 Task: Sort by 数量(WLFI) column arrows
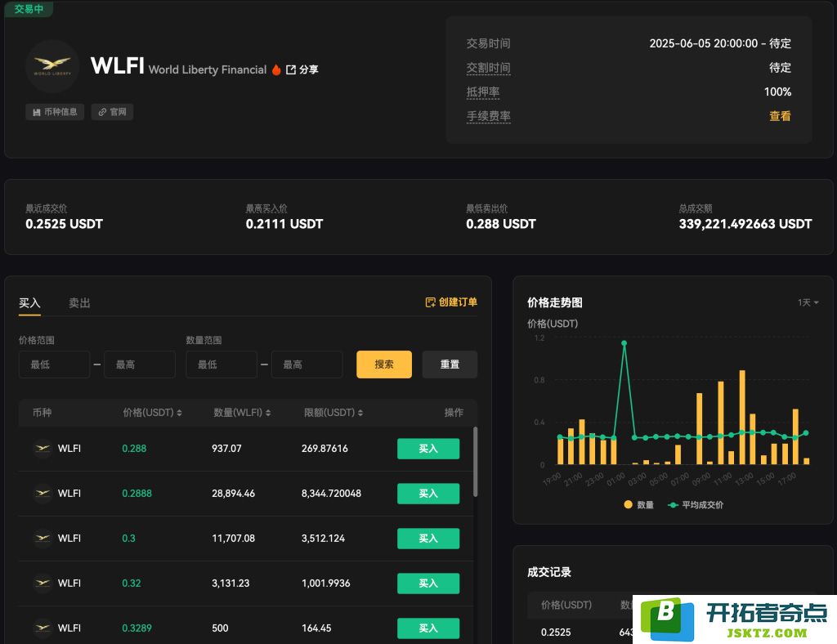click(268, 413)
